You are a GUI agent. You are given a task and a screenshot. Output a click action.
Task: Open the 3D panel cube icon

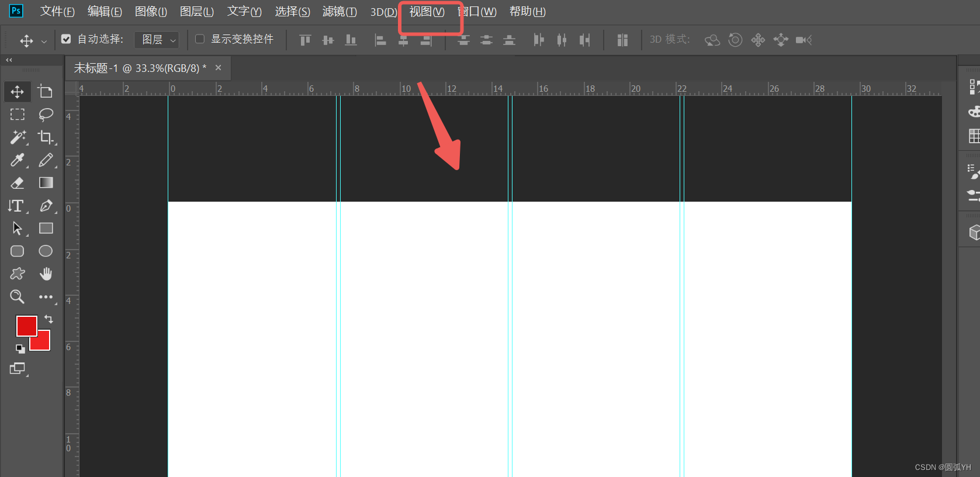click(x=974, y=233)
